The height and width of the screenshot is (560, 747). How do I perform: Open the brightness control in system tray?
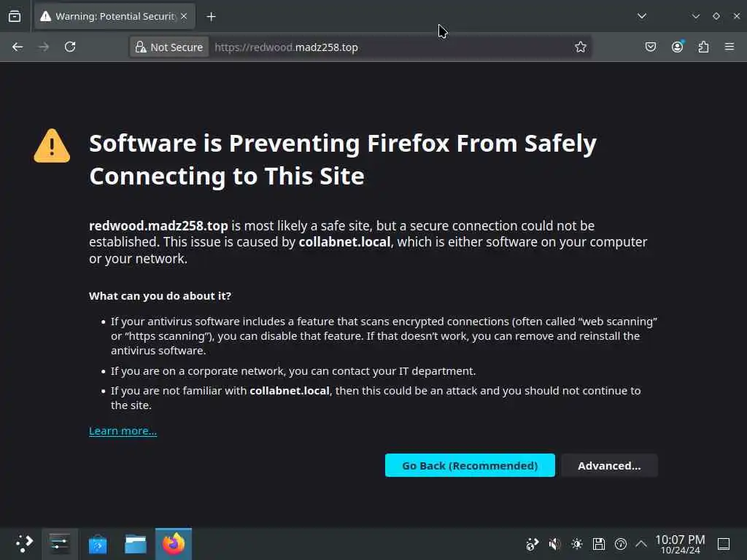point(576,544)
